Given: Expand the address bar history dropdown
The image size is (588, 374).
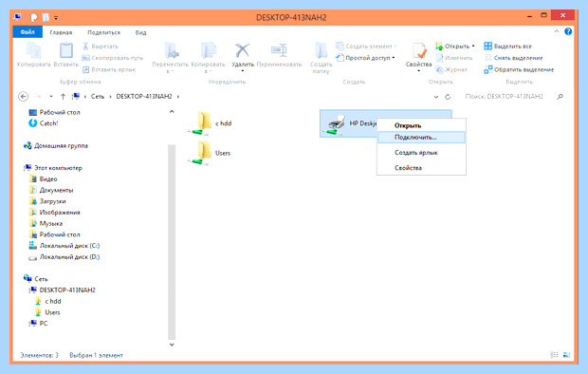Looking at the screenshot, I should coord(436,97).
